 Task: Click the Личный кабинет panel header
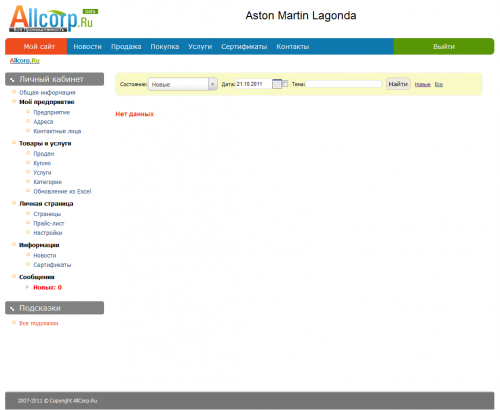coord(54,79)
